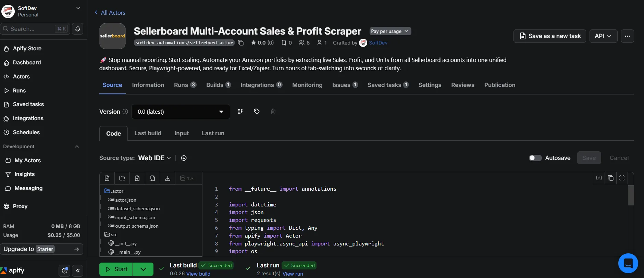
Task: Click the notifications bell icon
Action: click(x=78, y=29)
